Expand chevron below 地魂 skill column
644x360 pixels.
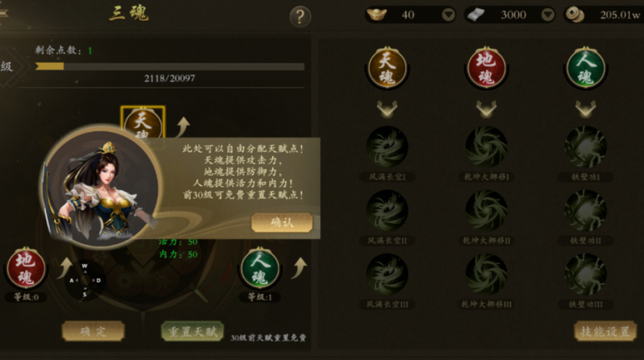pyautogui.click(x=486, y=109)
